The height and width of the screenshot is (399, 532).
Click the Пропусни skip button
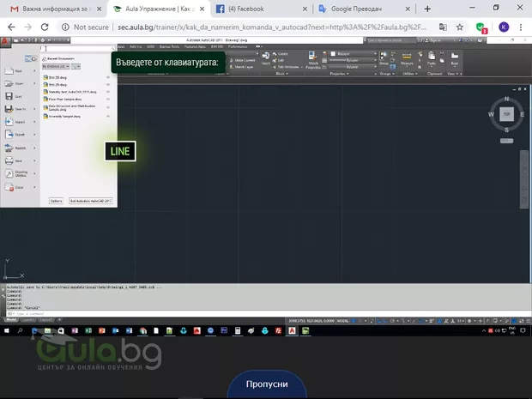point(267,384)
